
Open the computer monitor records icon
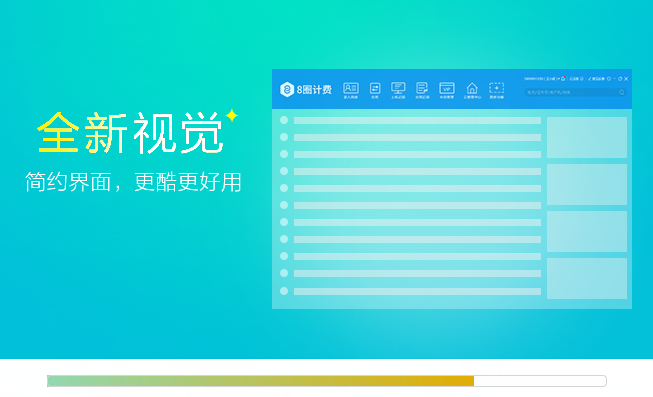[398, 88]
